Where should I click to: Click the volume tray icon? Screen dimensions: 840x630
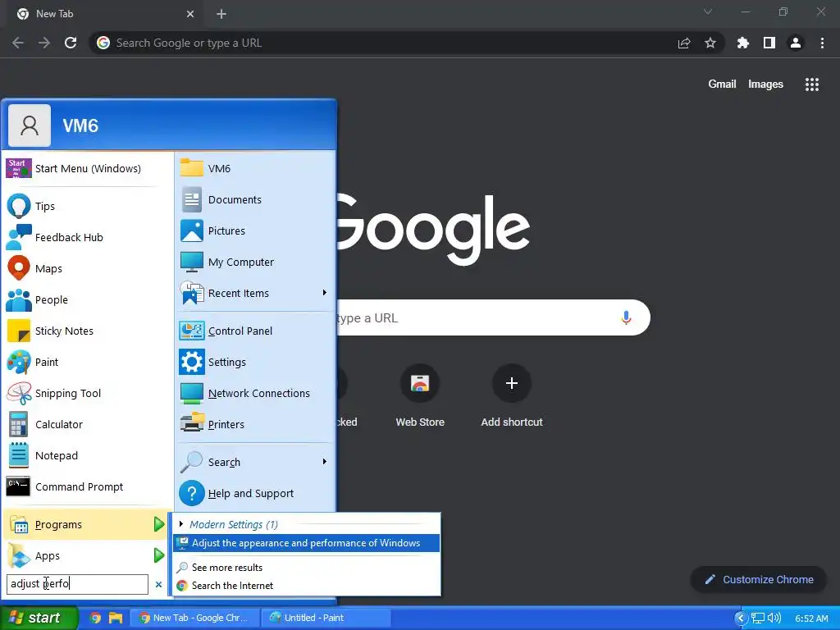click(774, 619)
